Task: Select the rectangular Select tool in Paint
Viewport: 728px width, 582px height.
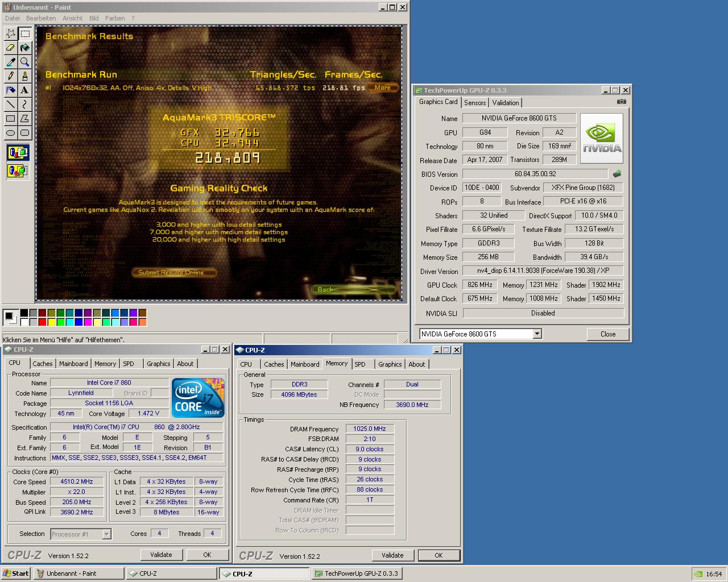Action: [25, 34]
